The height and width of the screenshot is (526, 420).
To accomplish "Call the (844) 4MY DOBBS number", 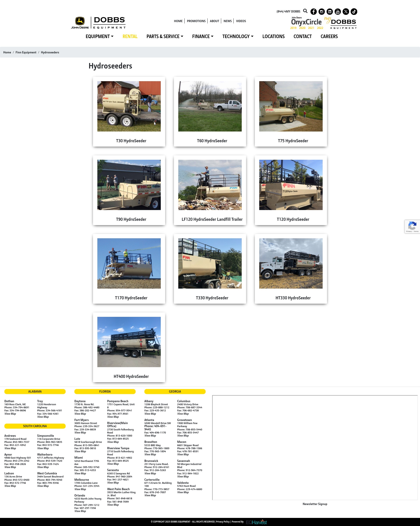I will pyautogui.click(x=288, y=11).
